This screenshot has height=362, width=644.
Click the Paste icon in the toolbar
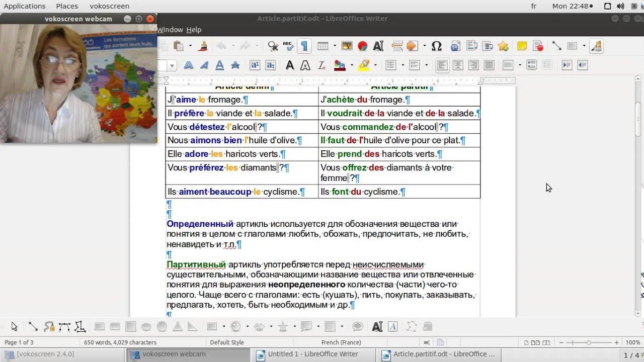pyautogui.click(x=178, y=46)
